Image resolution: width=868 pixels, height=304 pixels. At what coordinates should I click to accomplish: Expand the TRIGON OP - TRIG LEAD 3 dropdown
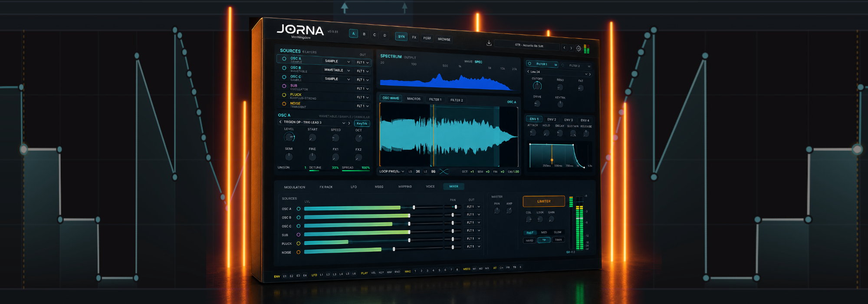coord(344,123)
